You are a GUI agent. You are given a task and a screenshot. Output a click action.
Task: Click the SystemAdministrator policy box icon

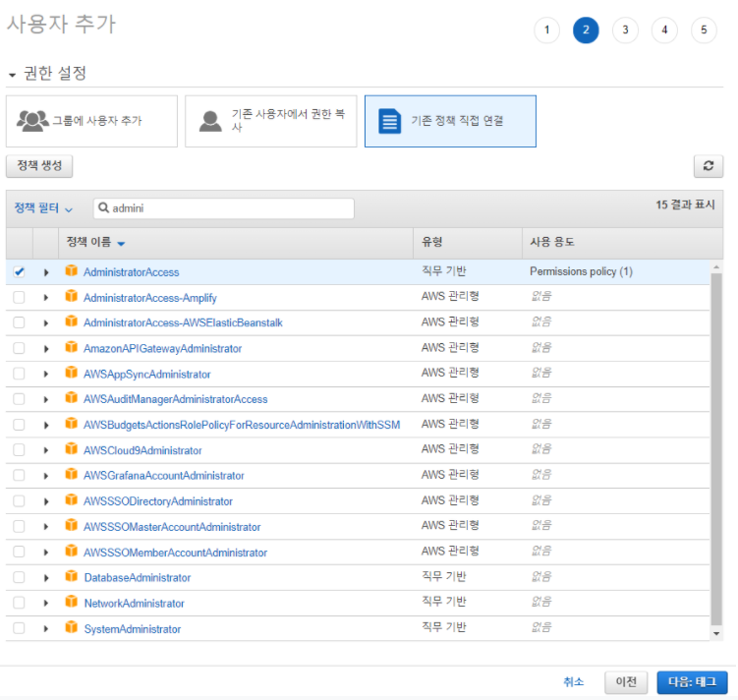pyautogui.click(x=72, y=627)
